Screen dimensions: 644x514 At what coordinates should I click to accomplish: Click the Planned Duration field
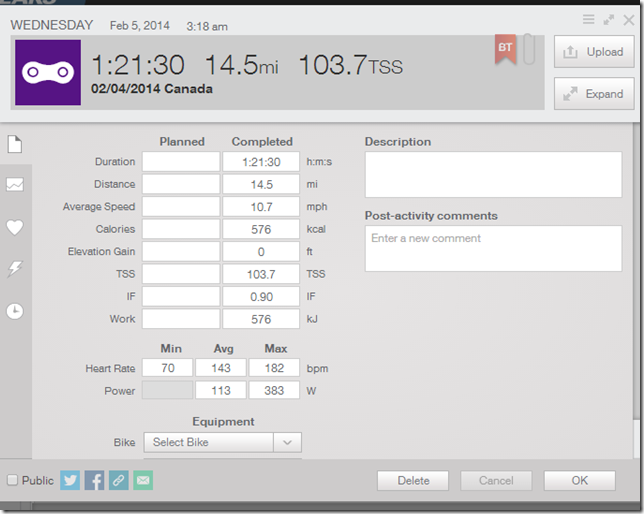[x=181, y=162]
